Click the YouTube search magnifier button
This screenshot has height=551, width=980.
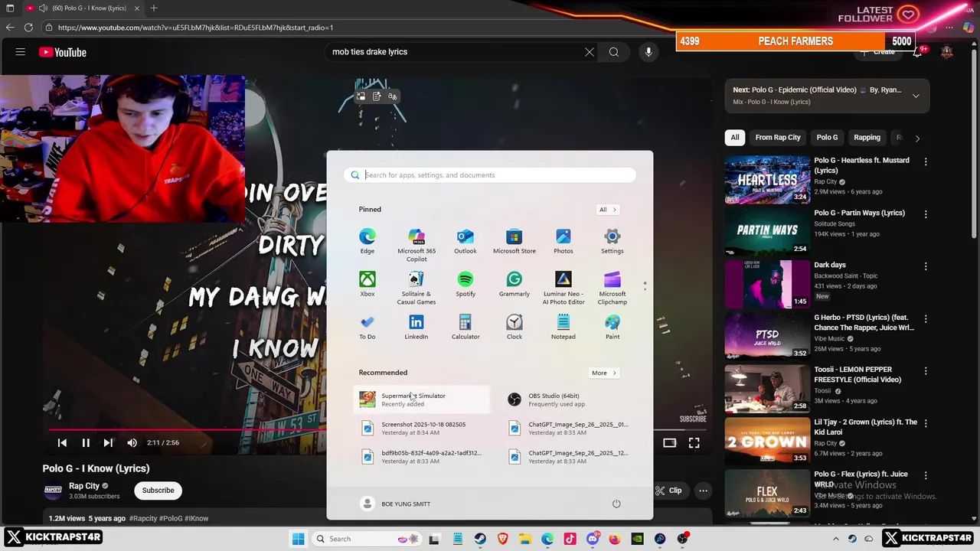[614, 52]
